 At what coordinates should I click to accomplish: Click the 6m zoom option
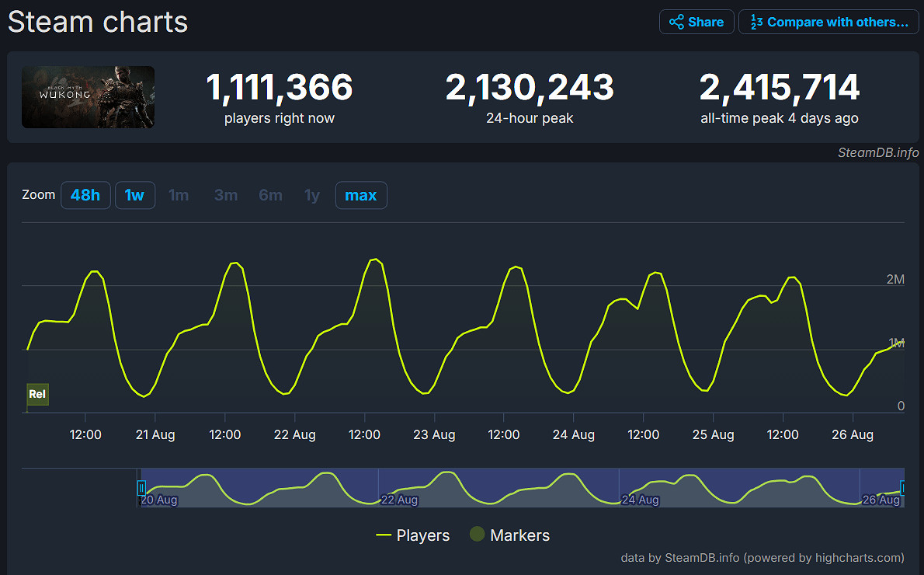coord(270,195)
